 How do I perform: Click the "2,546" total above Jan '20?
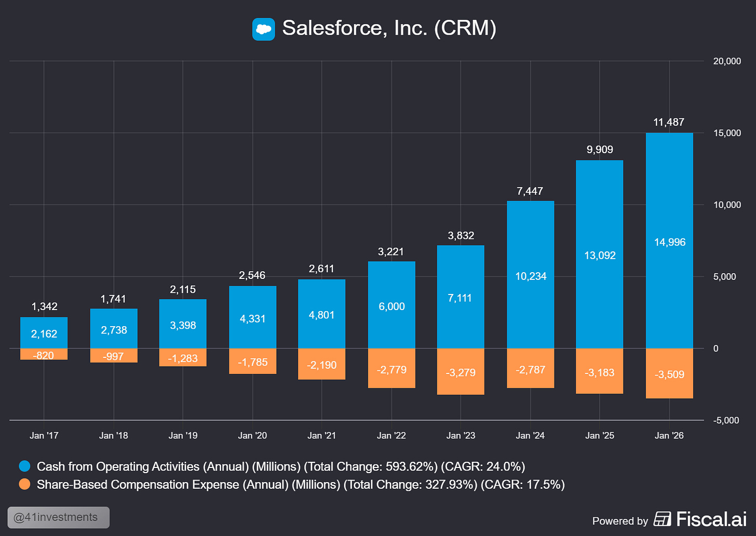click(x=252, y=275)
